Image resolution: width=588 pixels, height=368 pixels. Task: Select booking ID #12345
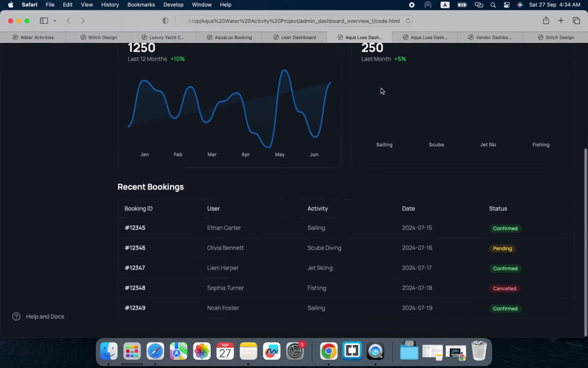pos(135,228)
